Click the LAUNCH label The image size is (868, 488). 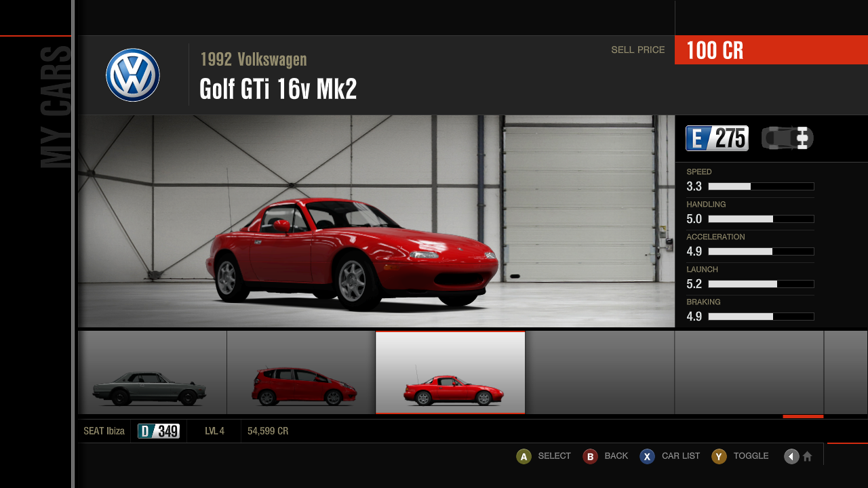702,270
